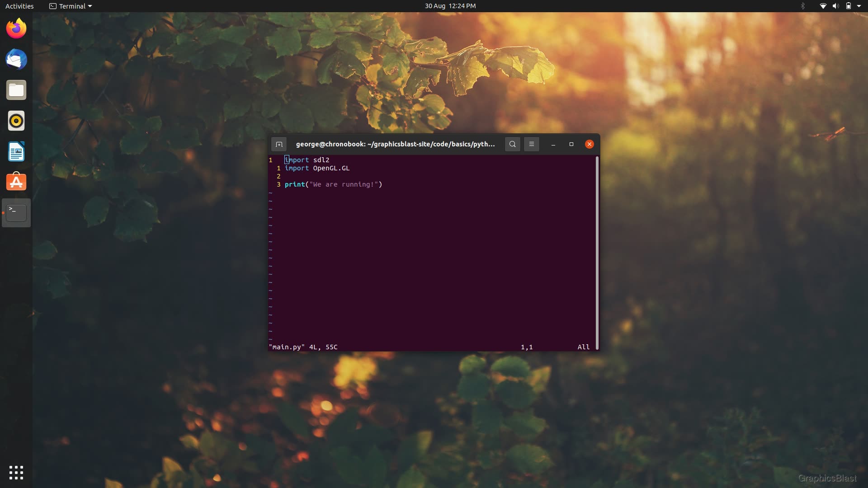Open the Activities overview
The width and height of the screenshot is (868, 488).
click(x=19, y=6)
